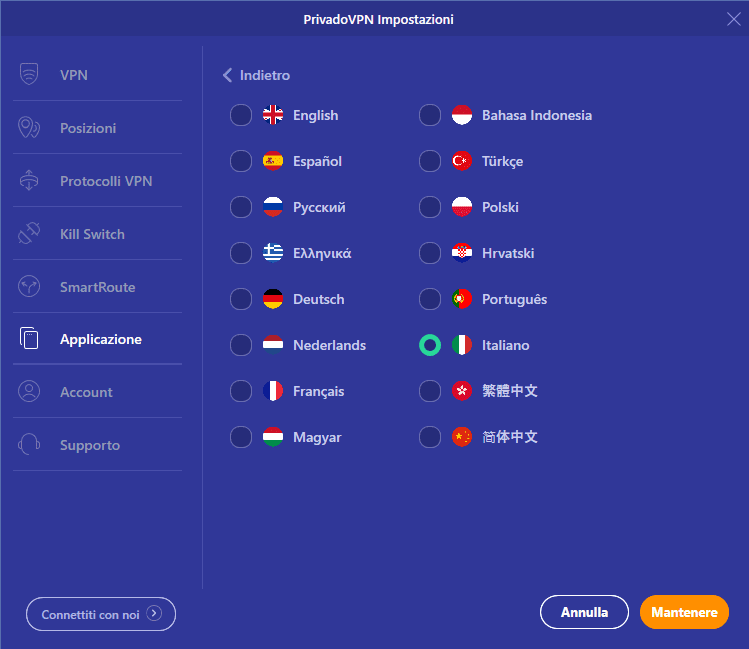Image resolution: width=749 pixels, height=649 pixels.
Task: Select the Polski radio button
Action: point(430,207)
